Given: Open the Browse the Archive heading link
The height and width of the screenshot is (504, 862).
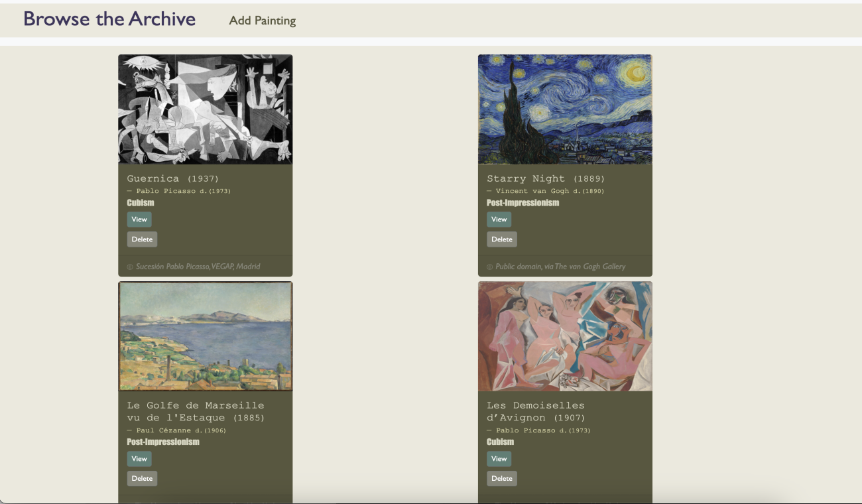Looking at the screenshot, I should pyautogui.click(x=109, y=19).
